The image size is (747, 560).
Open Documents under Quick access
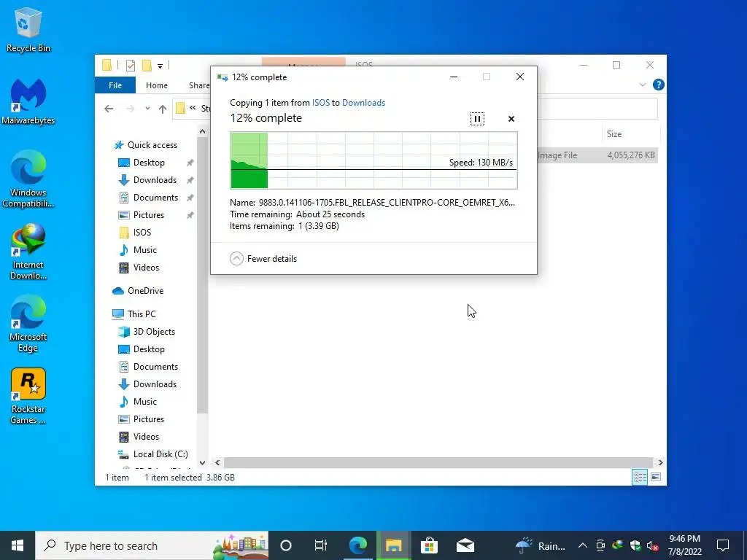[x=148, y=198]
